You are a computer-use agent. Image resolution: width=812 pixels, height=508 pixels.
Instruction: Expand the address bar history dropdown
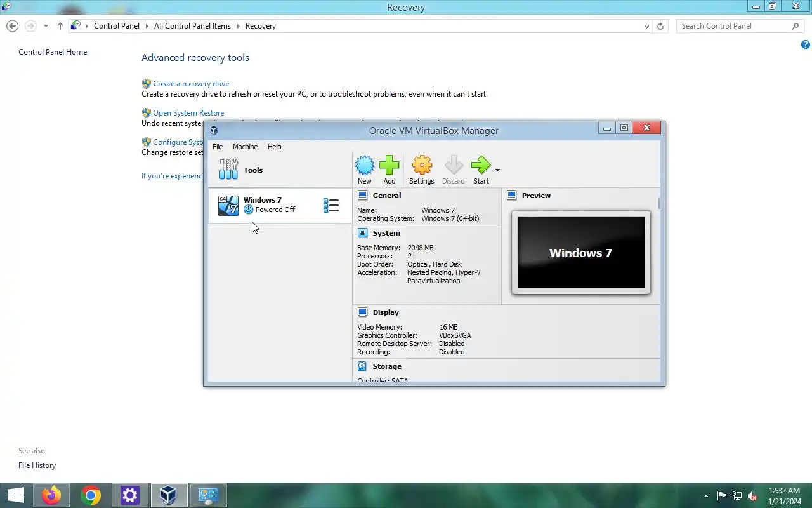point(646,26)
